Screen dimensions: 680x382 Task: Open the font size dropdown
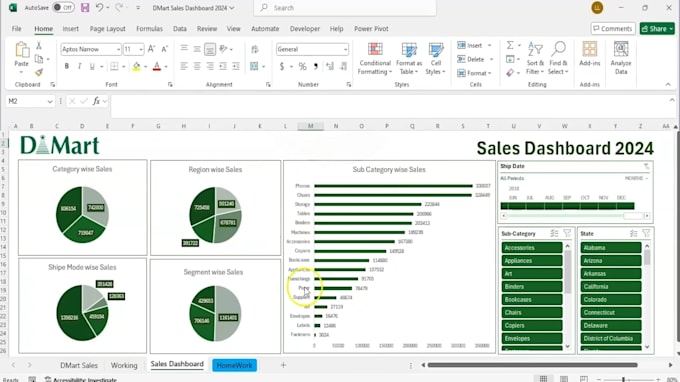(141, 49)
